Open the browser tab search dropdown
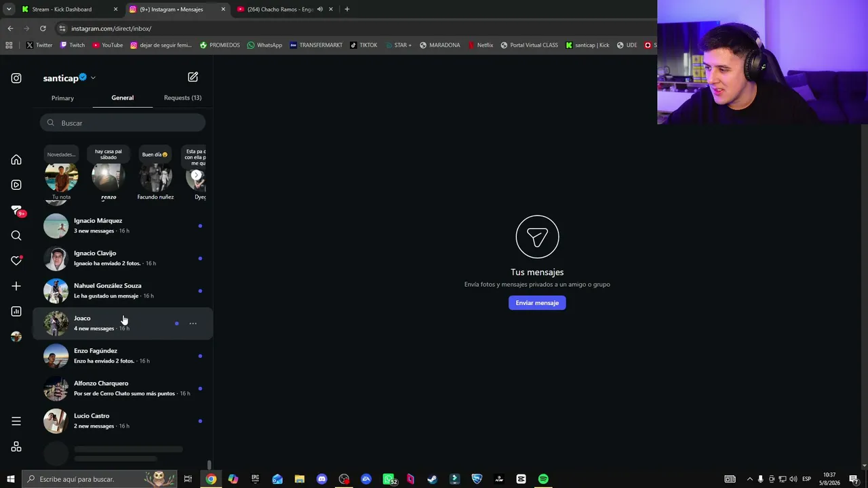The image size is (868, 488). pos(9,9)
